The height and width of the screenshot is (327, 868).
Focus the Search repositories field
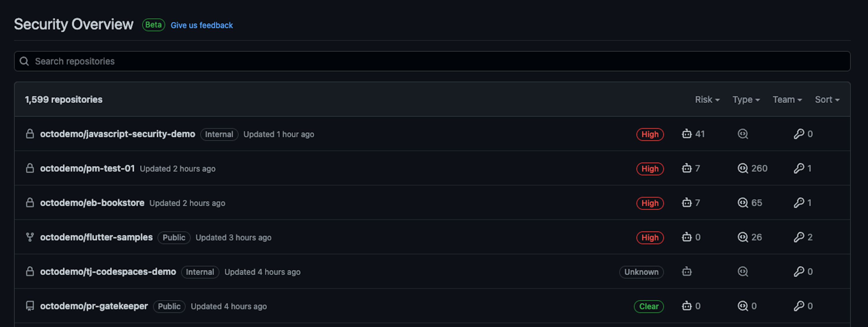431,61
